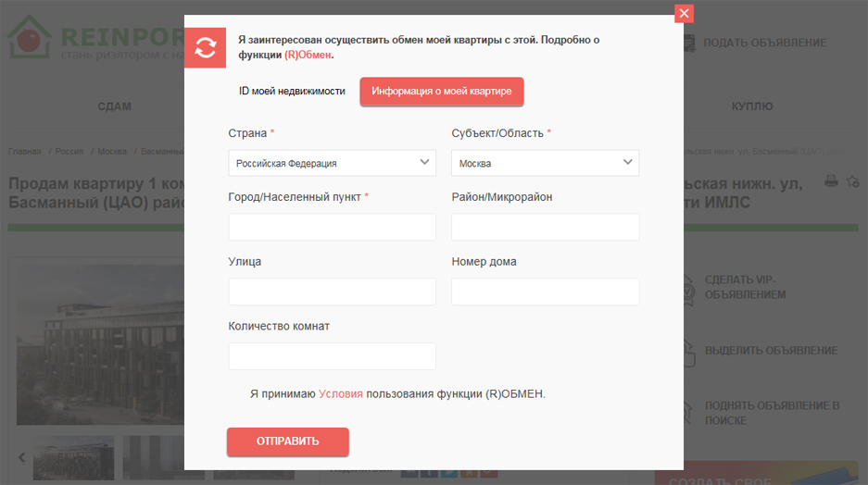Image resolution: width=868 pixels, height=485 pixels.
Task: Close the exchange popup with the X
Action: (x=685, y=13)
